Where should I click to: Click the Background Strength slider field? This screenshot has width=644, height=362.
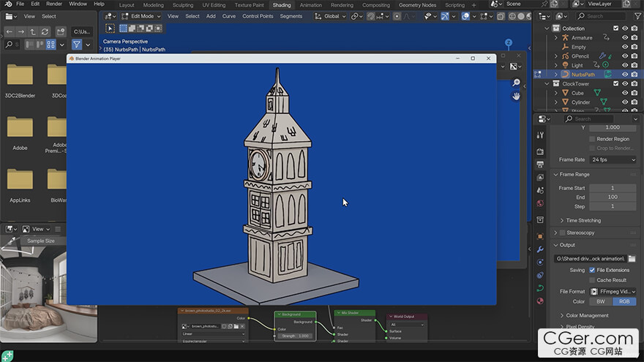point(296,336)
